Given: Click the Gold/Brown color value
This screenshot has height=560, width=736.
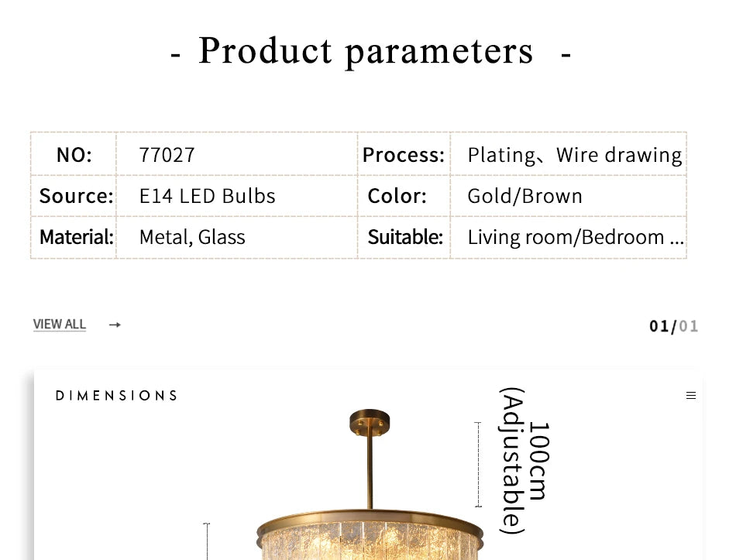Looking at the screenshot, I should 524,196.
